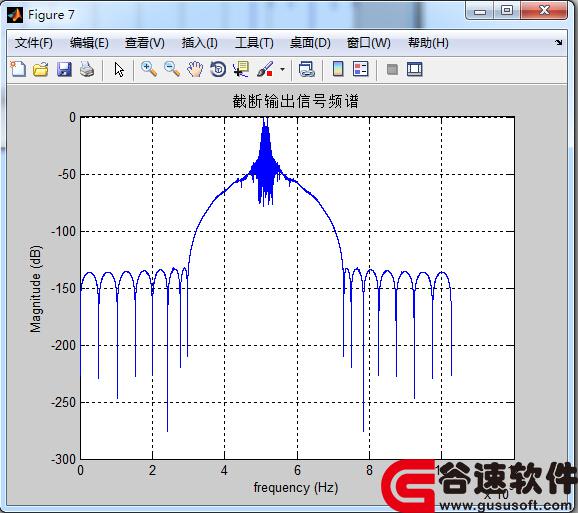Open the 查看(V) menu
Screen dimensions: 578x513
pyautogui.click(x=144, y=43)
